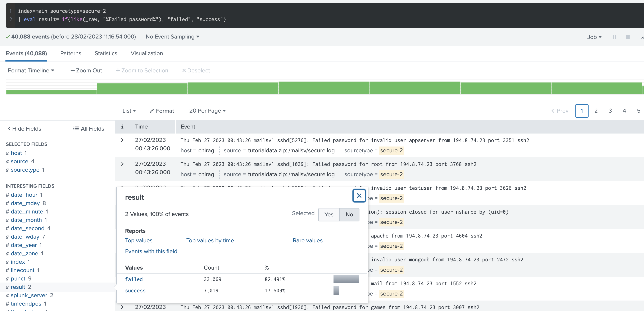Click the info column header icon
This screenshot has width=644, height=311.
tap(122, 127)
